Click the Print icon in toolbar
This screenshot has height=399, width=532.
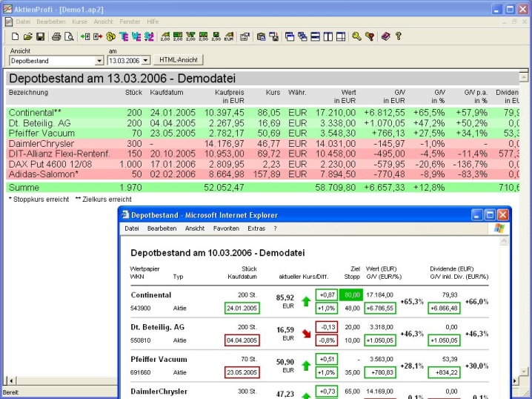[x=57, y=36]
